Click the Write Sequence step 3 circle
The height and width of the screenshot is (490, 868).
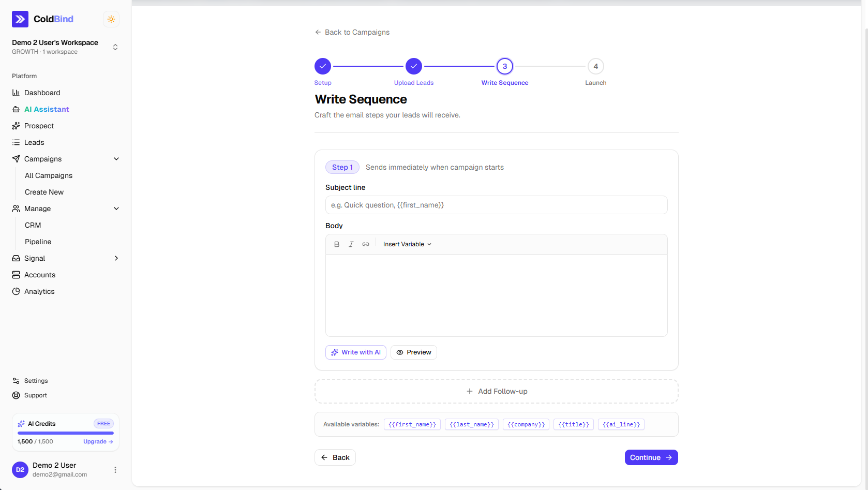tap(505, 66)
